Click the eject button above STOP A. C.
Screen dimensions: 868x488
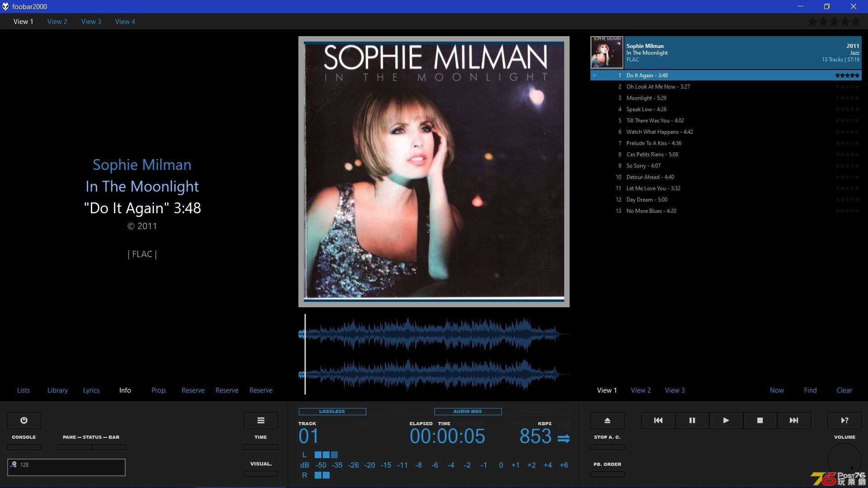tap(608, 420)
